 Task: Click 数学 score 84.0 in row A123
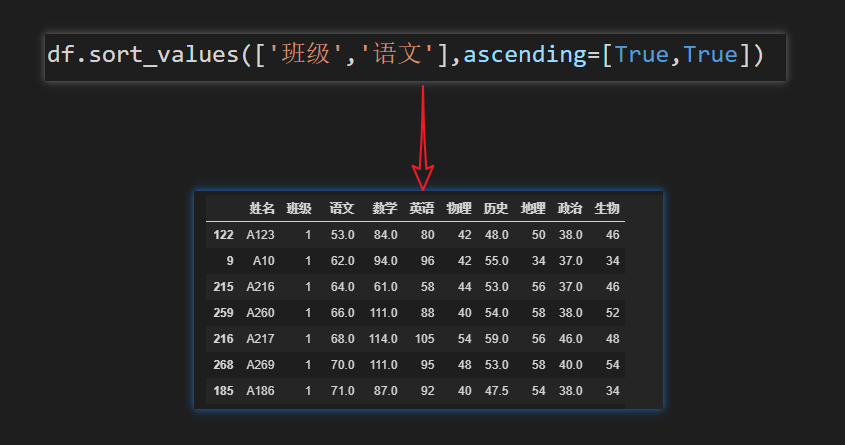click(x=386, y=235)
